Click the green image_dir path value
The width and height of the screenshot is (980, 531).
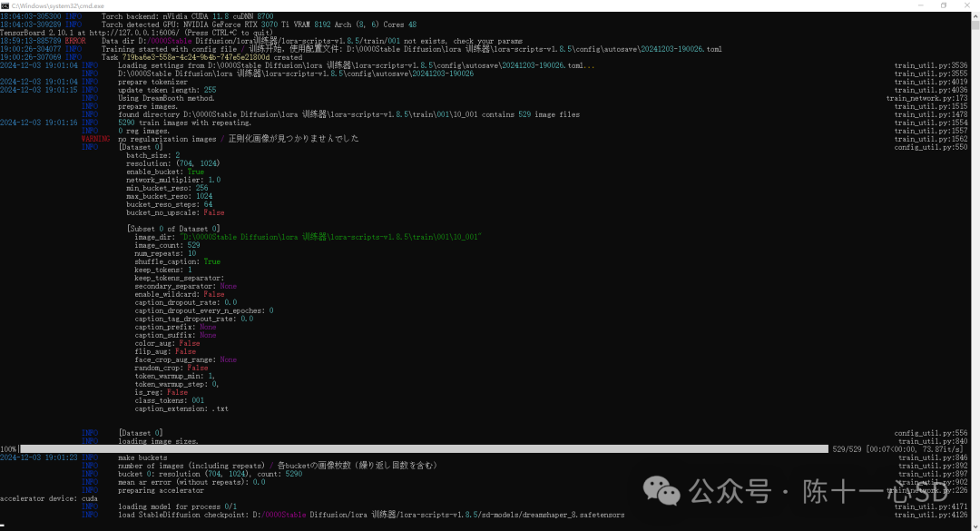[330, 237]
